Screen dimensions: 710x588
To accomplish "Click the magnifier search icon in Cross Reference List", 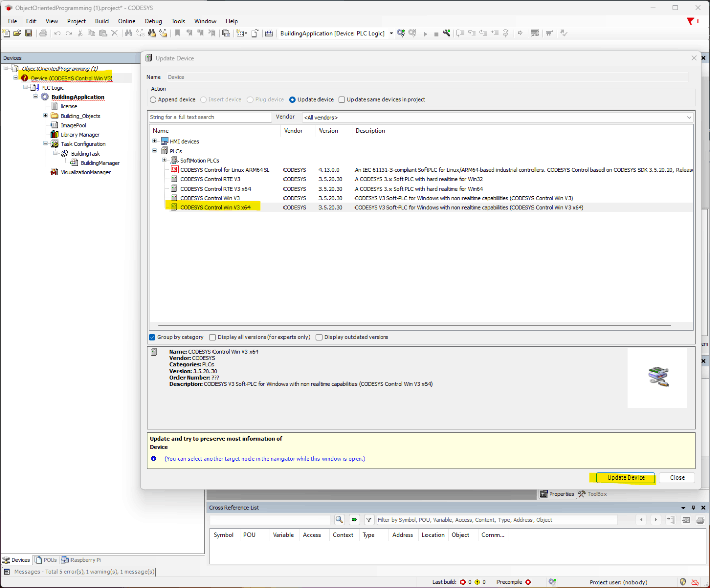I will pyautogui.click(x=339, y=520).
